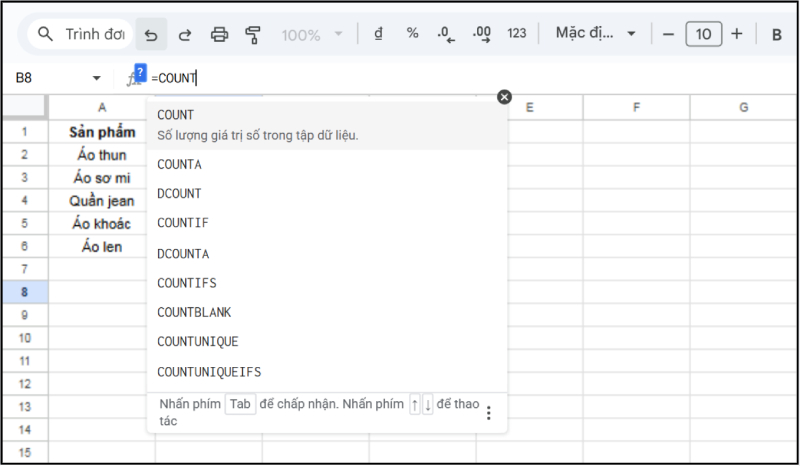This screenshot has width=800, height=466.
Task: Print the spreadsheet
Action: (x=219, y=34)
